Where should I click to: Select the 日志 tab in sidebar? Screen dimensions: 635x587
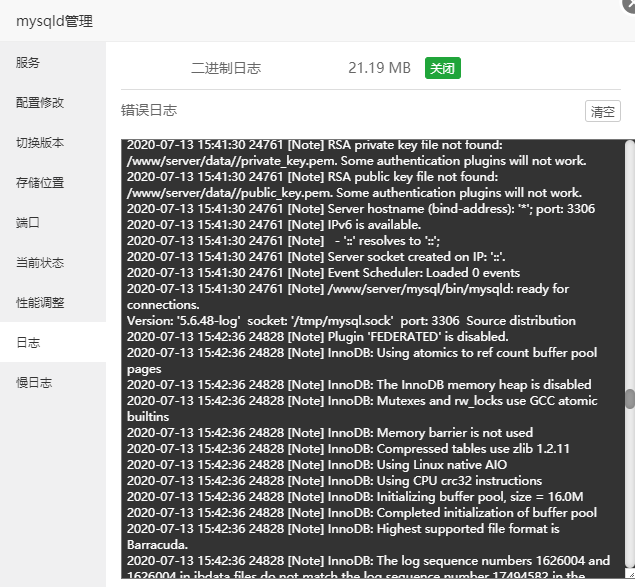click(53, 342)
